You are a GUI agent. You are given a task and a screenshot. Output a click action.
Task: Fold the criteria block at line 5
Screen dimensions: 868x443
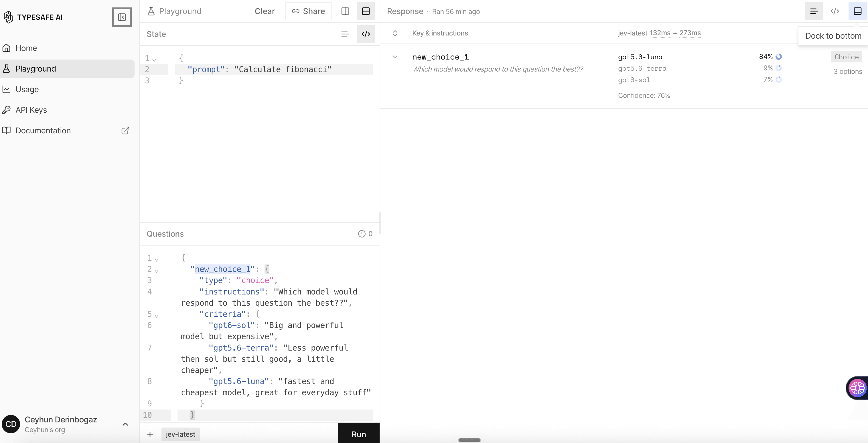pyautogui.click(x=157, y=315)
